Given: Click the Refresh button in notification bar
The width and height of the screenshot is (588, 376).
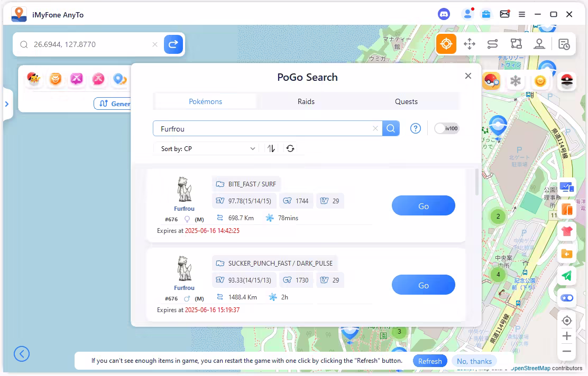Looking at the screenshot, I should [x=430, y=361].
